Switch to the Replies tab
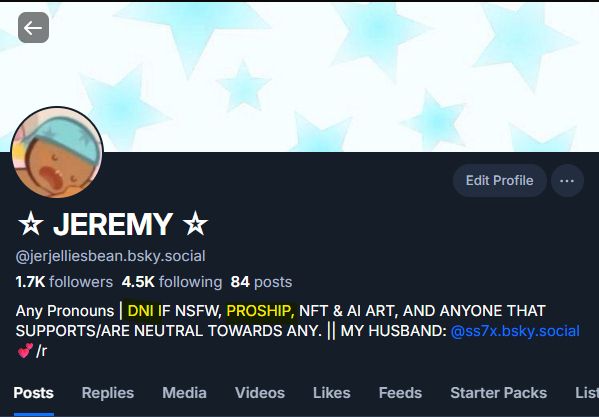The width and height of the screenshot is (599, 417). pyautogui.click(x=108, y=393)
